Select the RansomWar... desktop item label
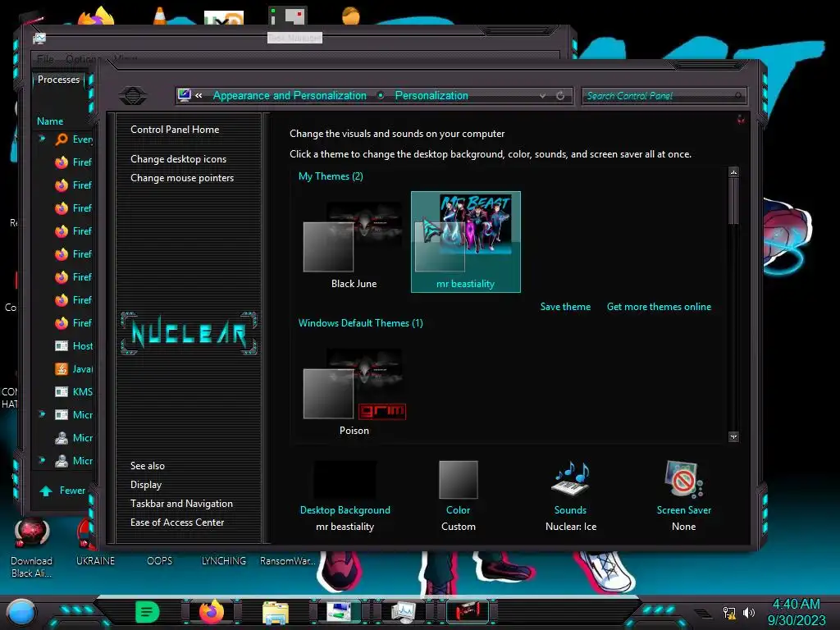The width and height of the screenshot is (840, 630). point(288,561)
